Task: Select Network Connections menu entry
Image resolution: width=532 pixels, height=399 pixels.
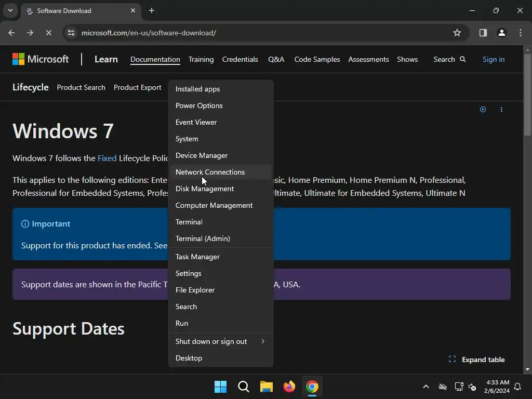Action: pos(220,172)
